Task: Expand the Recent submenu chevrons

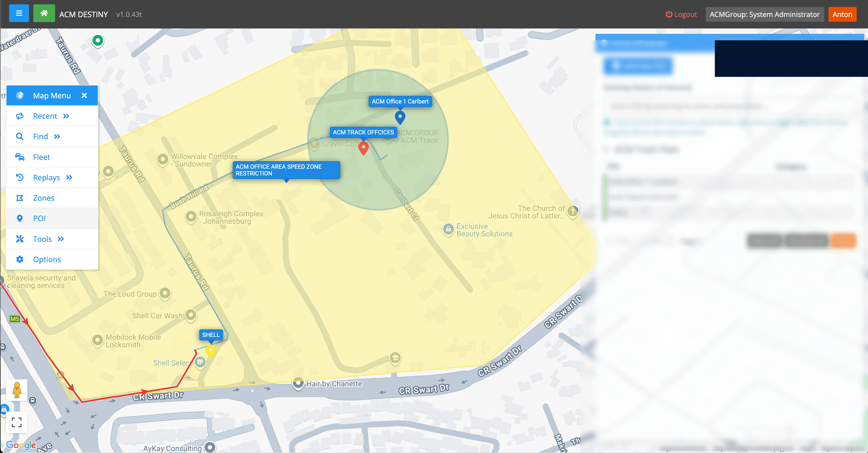Action: [x=66, y=116]
